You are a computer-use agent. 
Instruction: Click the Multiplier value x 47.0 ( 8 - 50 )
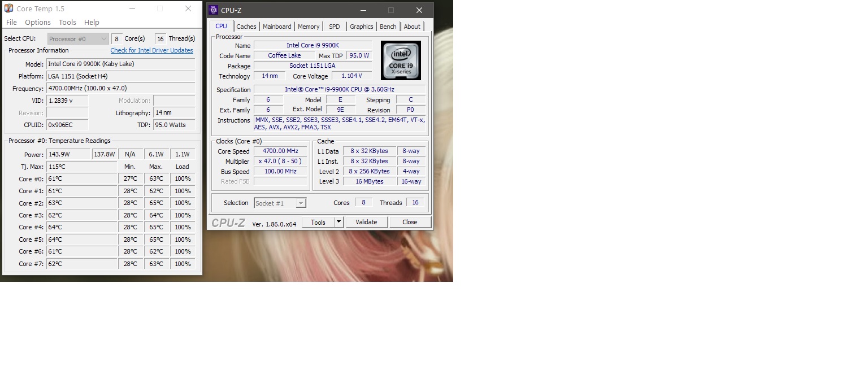280,161
